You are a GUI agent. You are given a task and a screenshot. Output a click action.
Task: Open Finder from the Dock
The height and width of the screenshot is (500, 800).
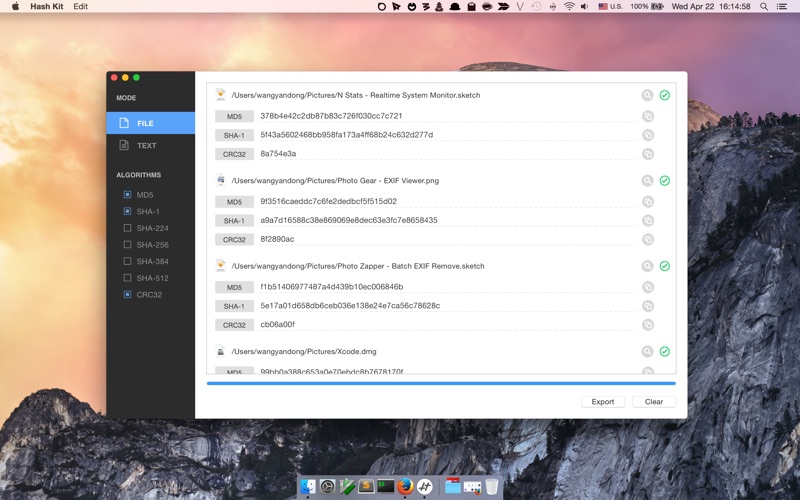(x=308, y=486)
